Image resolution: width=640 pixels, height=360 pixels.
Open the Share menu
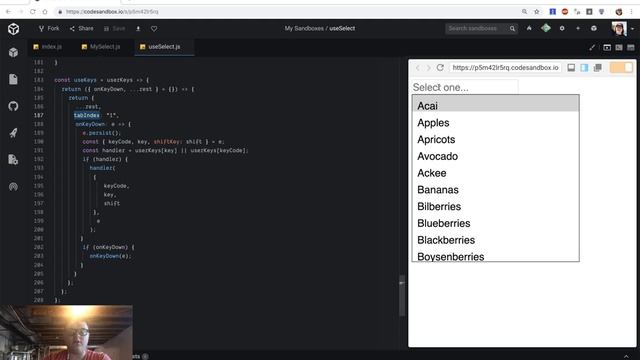click(81, 29)
